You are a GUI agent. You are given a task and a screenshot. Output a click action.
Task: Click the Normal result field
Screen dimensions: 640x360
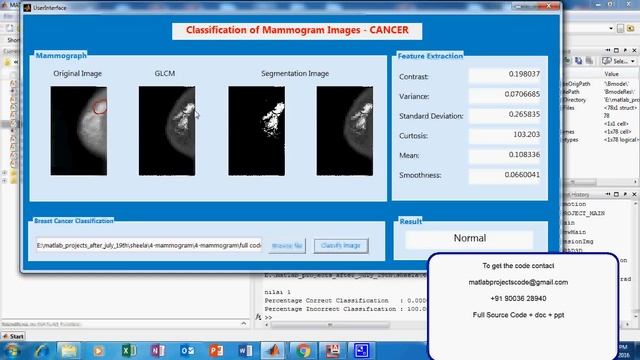pos(469,238)
